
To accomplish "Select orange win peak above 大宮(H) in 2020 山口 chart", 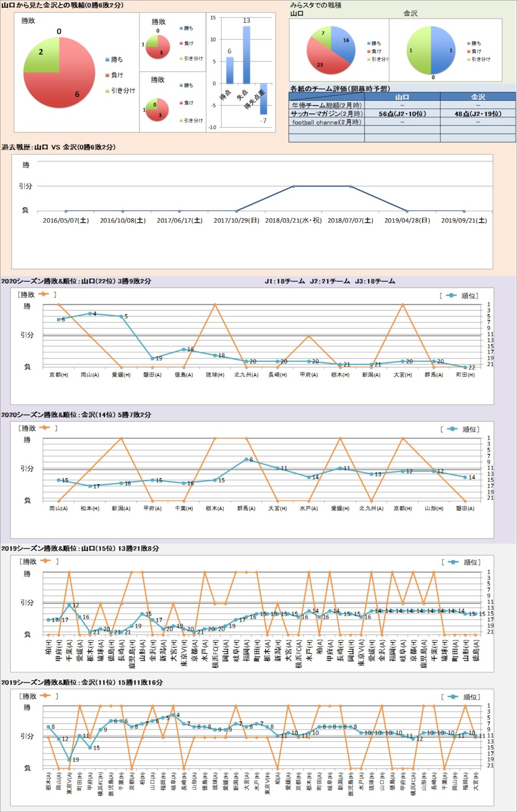I will click(403, 304).
